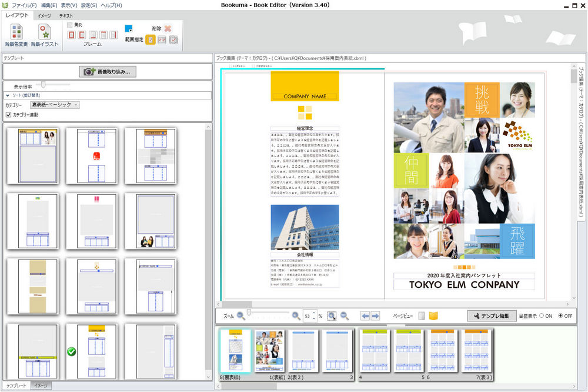Open the カテゴリー category dropdown
This screenshot has width=588, height=392.
coord(55,105)
